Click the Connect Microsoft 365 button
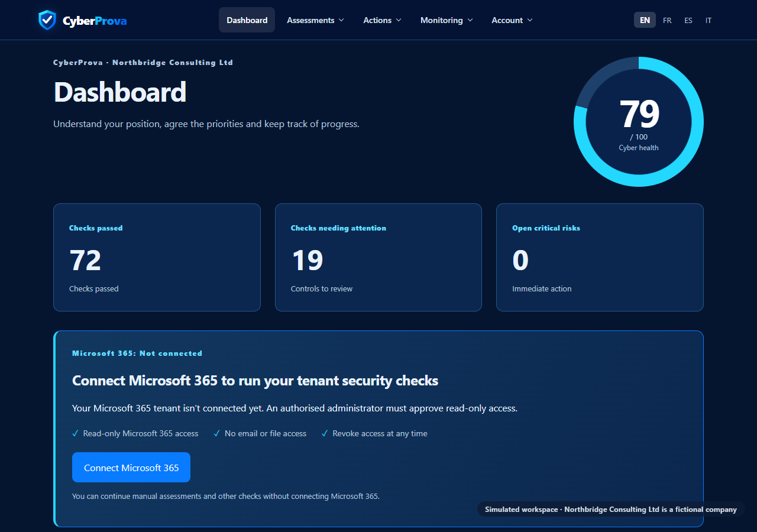Screen dimensions: 757x532 click(131, 468)
